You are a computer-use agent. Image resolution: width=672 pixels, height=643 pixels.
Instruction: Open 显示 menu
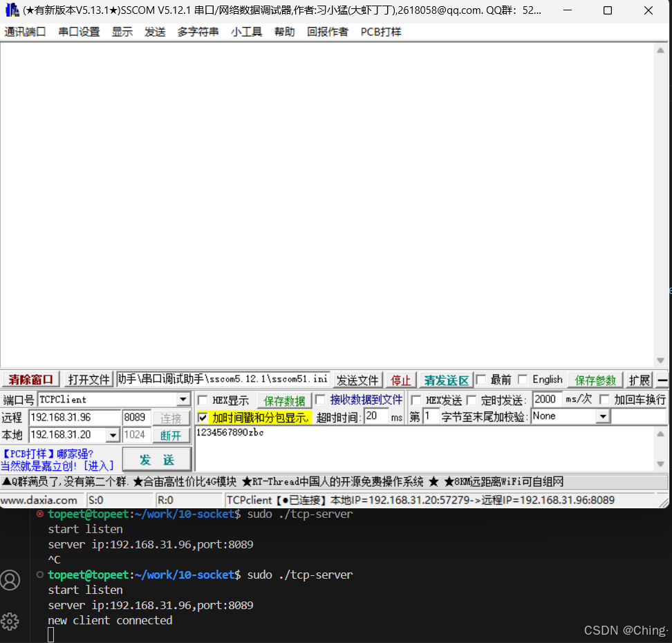(x=122, y=32)
